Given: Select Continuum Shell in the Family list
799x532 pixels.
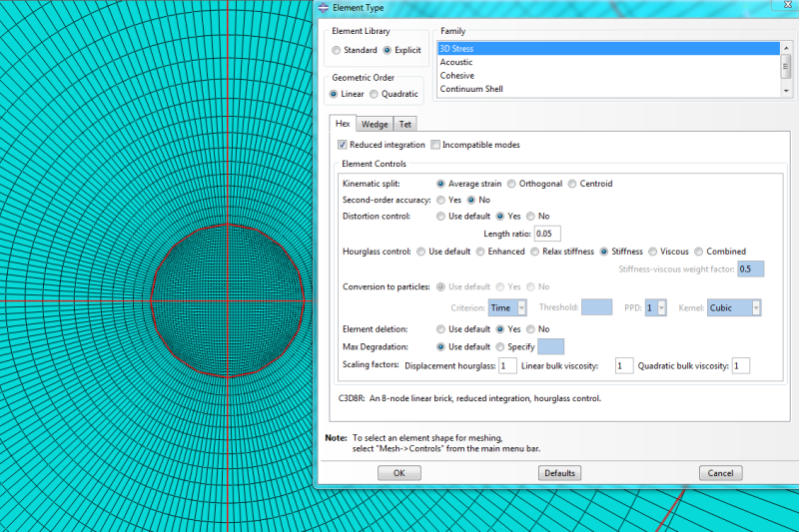Looking at the screenshot, I should (608, 89).
